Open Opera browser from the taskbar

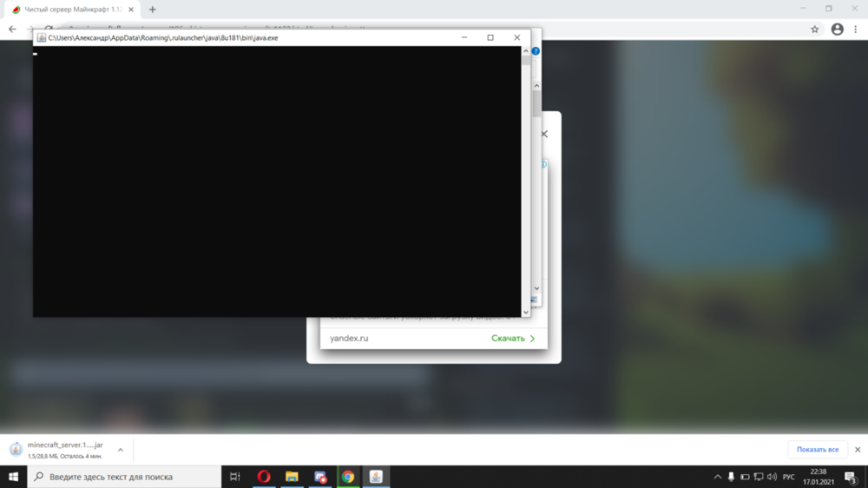point(264,477)
